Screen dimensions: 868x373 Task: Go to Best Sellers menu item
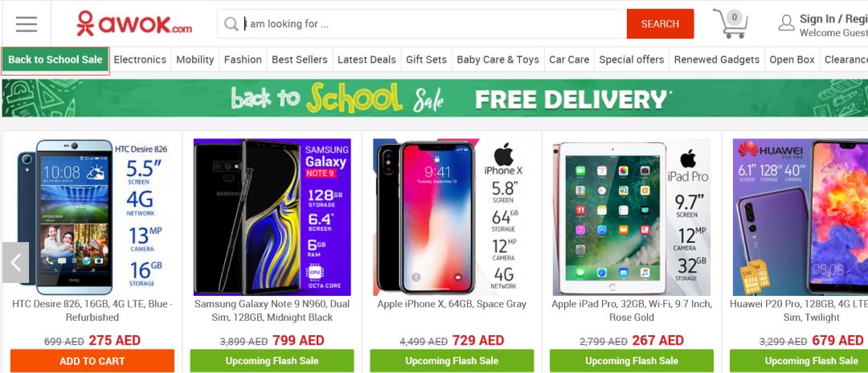point(300,59)
